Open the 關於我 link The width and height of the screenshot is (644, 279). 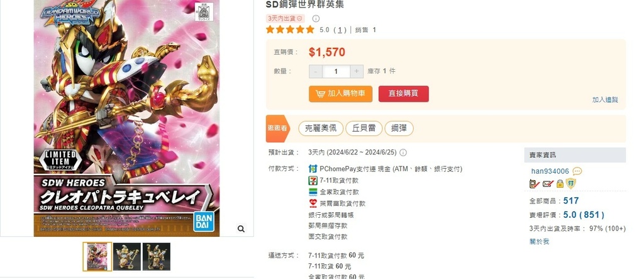539,242
